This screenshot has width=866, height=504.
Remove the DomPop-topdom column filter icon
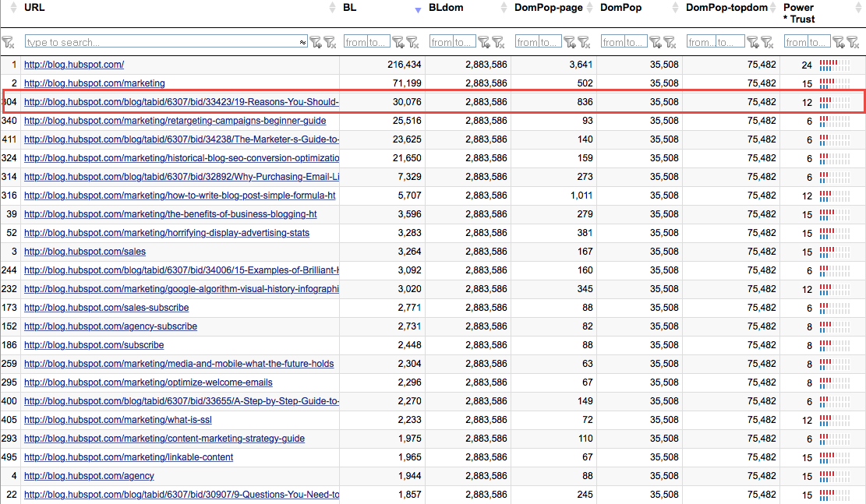pos(767,43)
